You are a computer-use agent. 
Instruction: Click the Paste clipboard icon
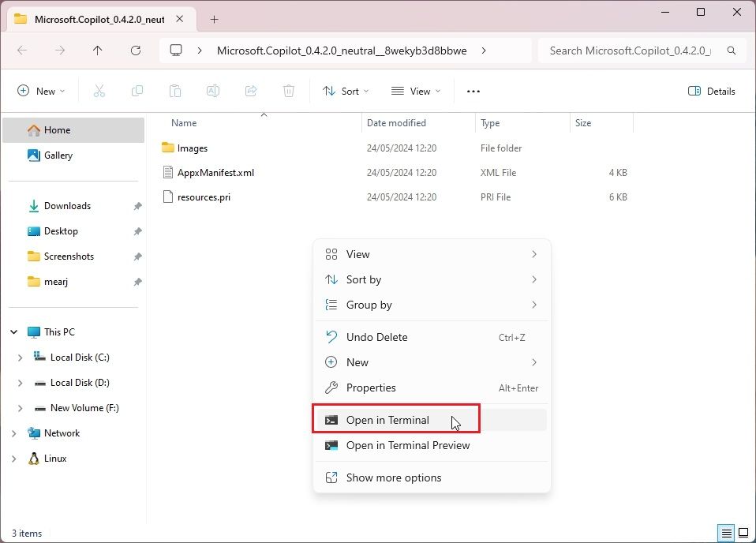(x=175, y=91)
